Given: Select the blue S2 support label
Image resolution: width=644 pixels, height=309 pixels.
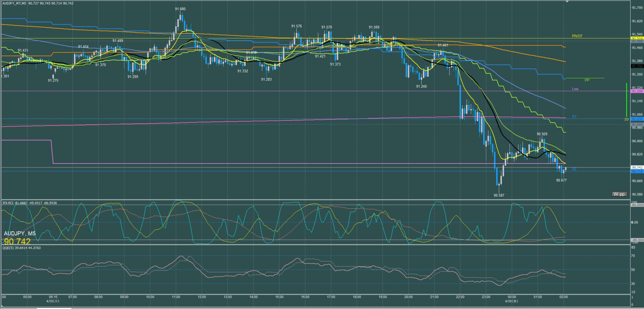Looking at the screenshot, I should coord(574,169).
